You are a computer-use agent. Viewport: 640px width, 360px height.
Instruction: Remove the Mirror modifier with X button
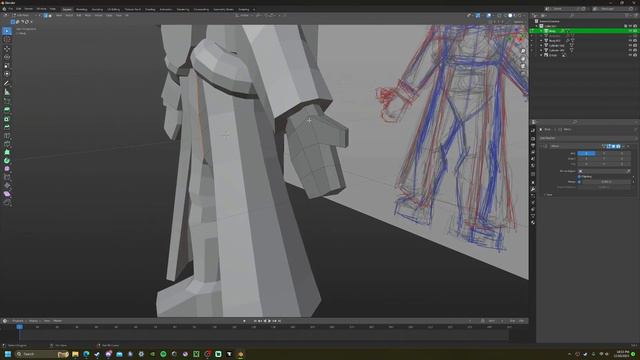click(x=629, y=146)
